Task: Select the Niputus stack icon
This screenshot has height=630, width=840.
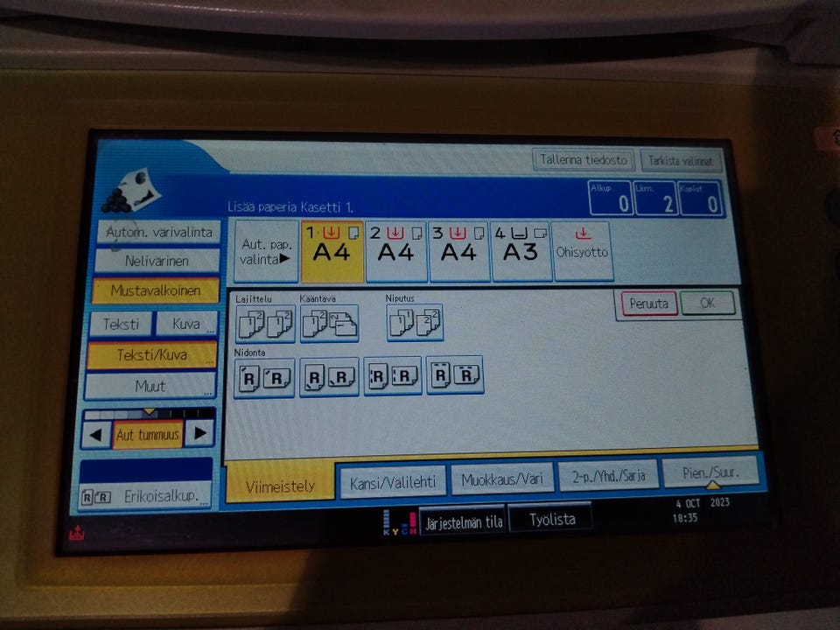Action: click(x=415, y=323)
